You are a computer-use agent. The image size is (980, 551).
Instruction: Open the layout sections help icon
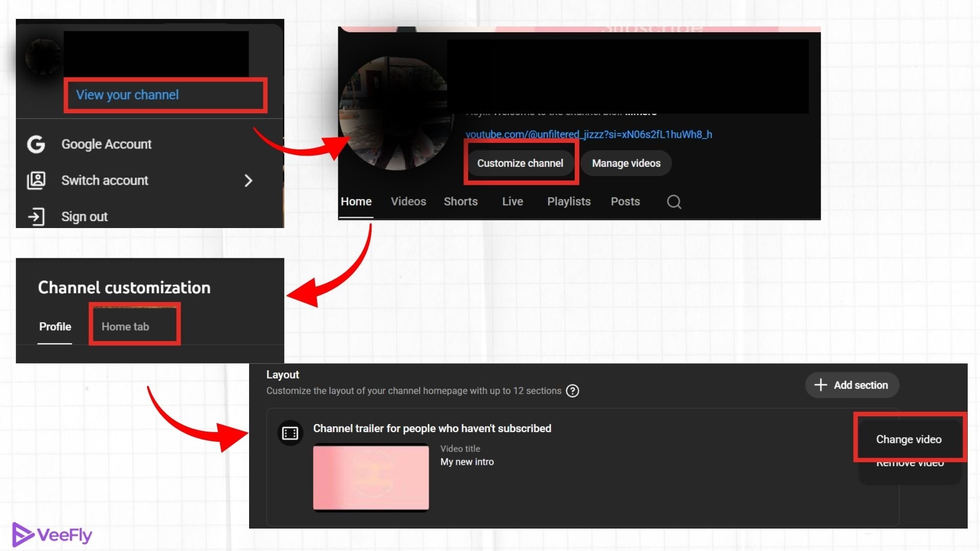(x=572, y=391)
